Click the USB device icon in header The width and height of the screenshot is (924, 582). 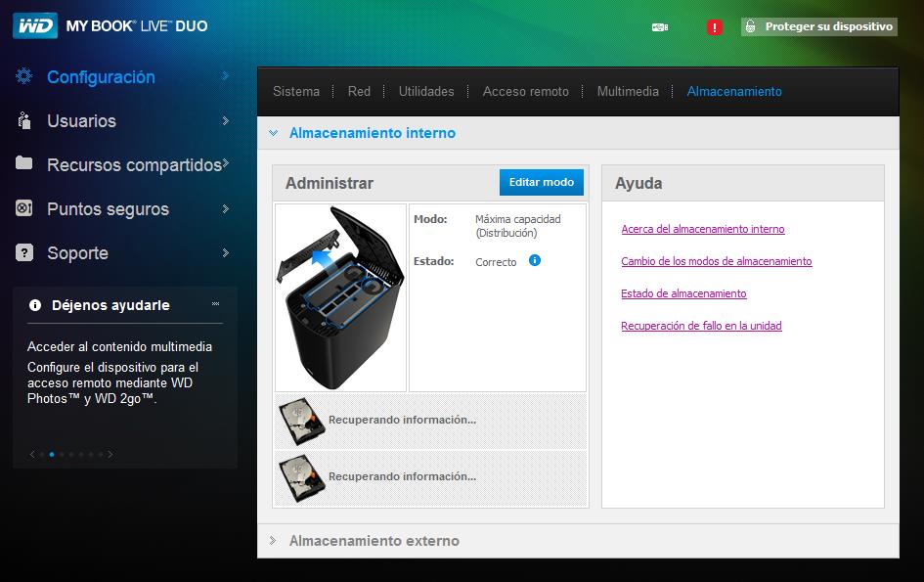(659, 27)
